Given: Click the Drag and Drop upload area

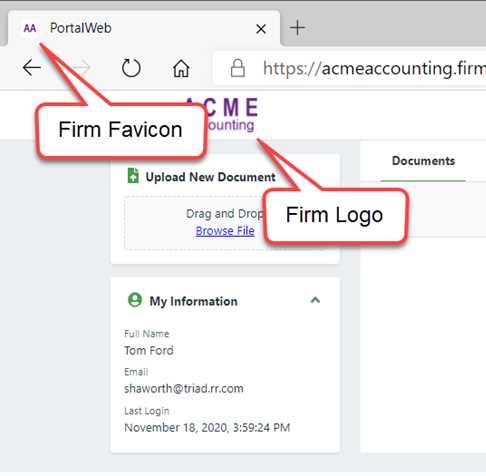Looking at the screenshot, I should point(225,223).
